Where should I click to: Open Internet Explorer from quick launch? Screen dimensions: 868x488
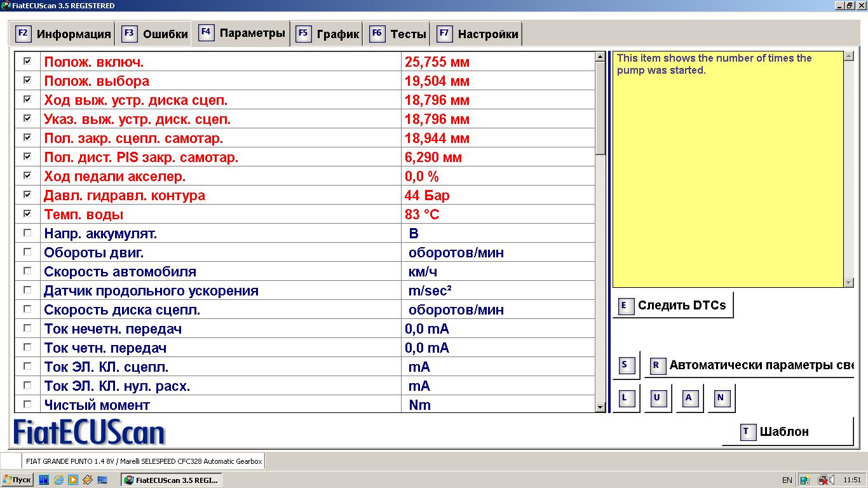click(x=58, y=480)
